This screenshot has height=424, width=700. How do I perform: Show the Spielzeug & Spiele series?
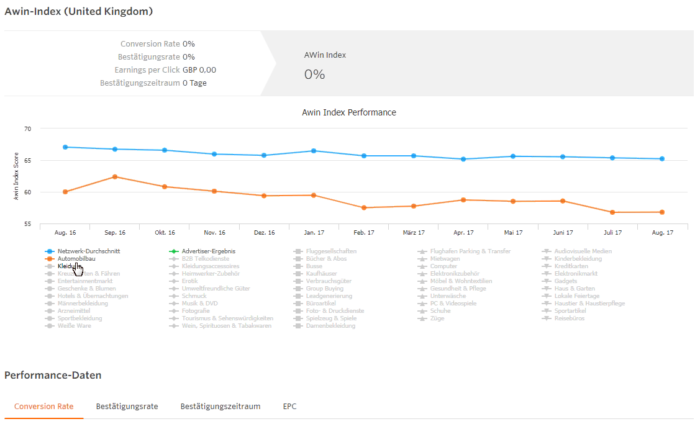(x=325, y=319)
